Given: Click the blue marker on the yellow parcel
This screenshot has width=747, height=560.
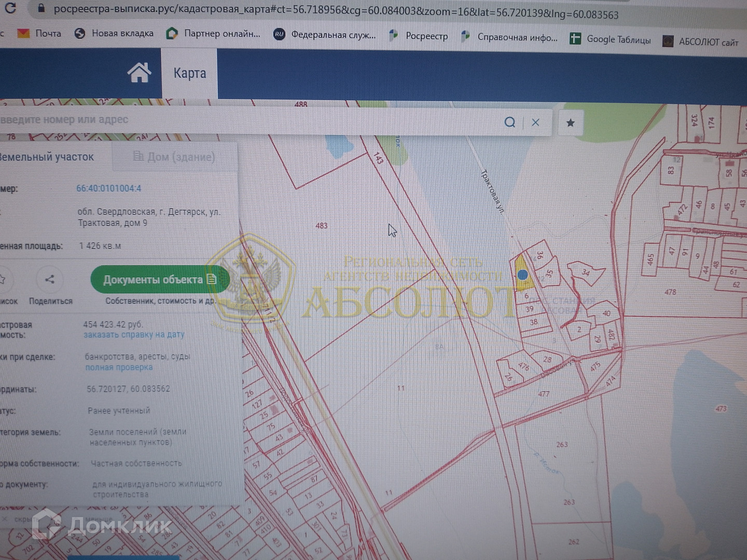Looking at the screenshot, I should pos(522,275).
